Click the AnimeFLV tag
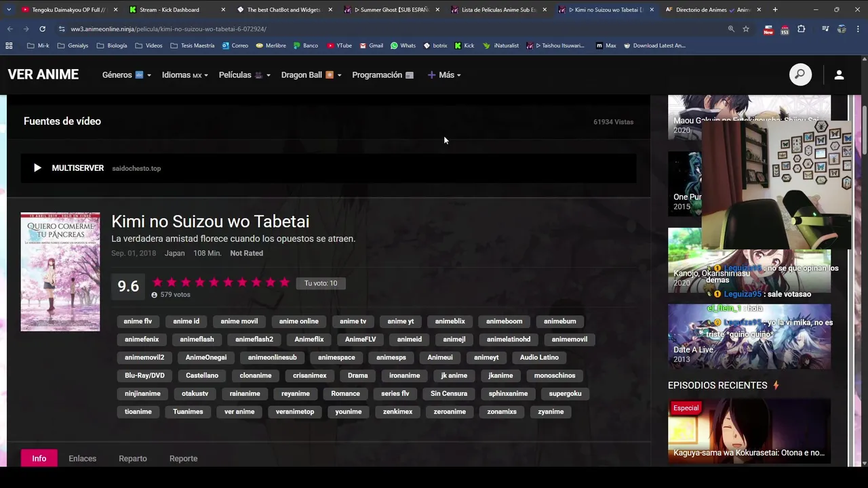 pyautogui.click(x=360, y=339)
